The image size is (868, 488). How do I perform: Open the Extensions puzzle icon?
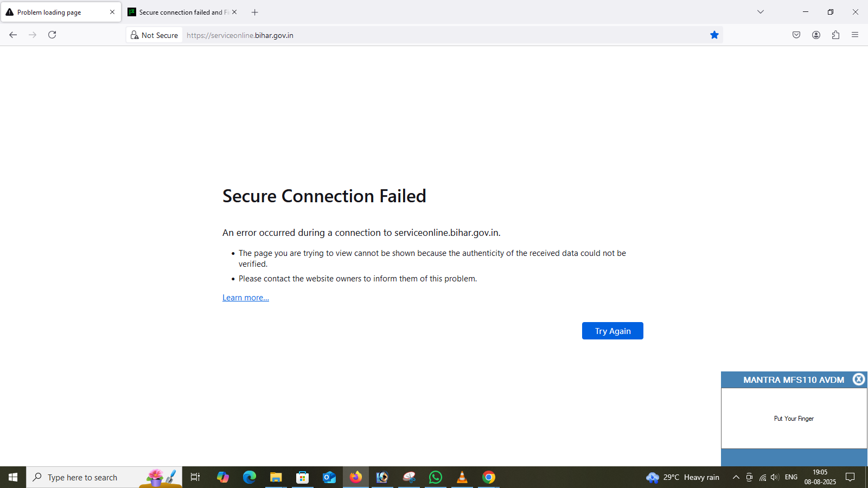[x=835, y=35]
